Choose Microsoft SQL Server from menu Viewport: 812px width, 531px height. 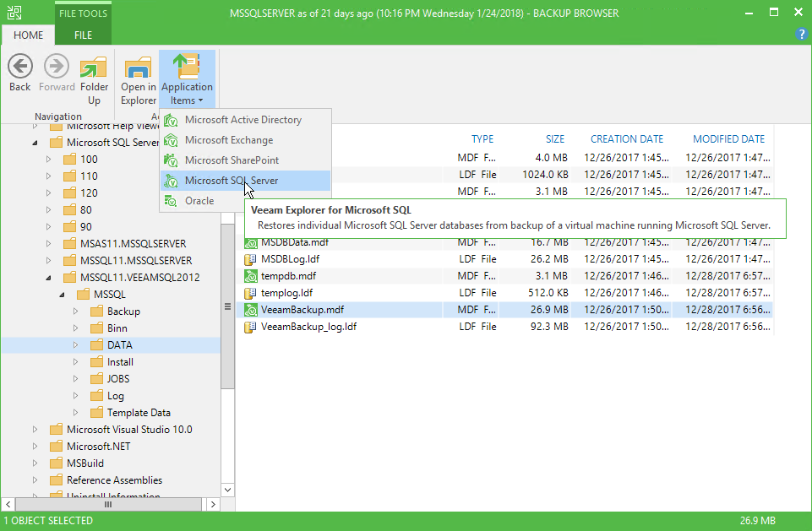[x=246, y=181]
